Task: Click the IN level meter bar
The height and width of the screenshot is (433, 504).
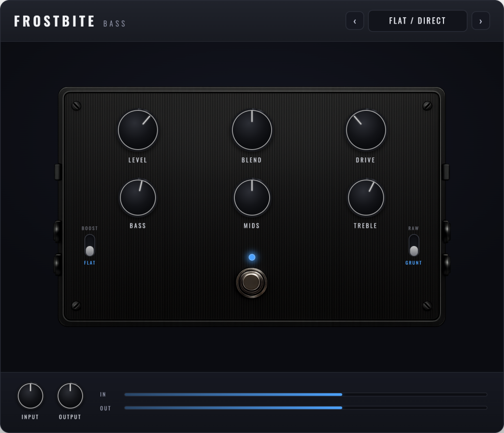Action: point(306,395)
